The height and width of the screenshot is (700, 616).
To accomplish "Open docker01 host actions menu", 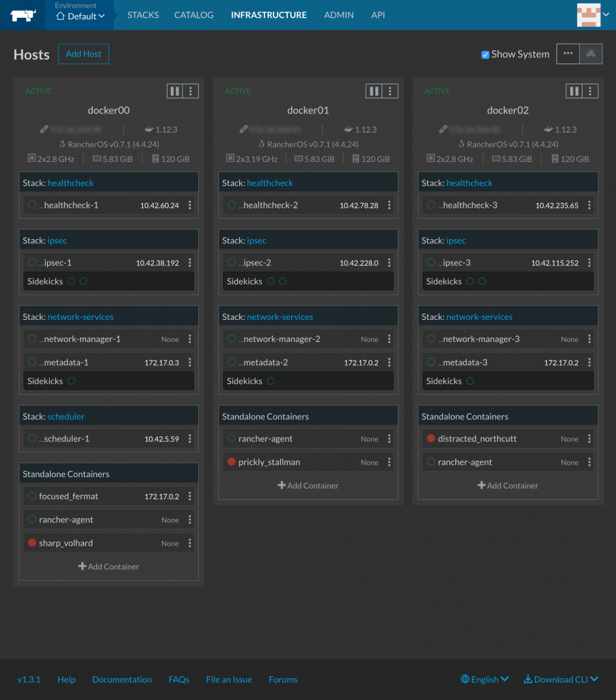I will (390, 91).
